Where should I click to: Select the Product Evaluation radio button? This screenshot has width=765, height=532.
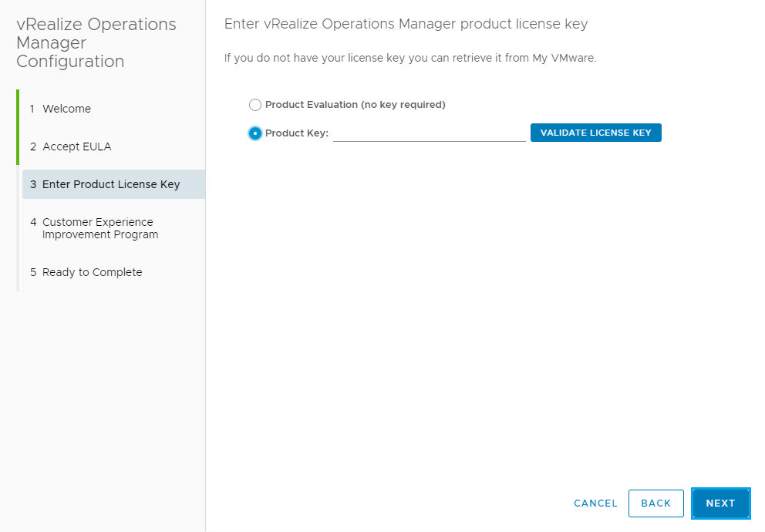coord(255,105)
